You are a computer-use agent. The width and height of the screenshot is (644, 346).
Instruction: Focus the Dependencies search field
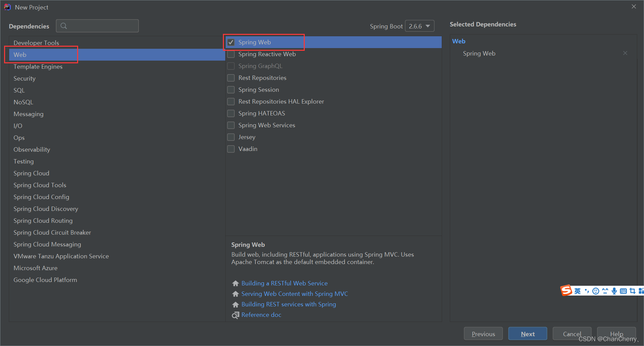[x=97, y=26]
